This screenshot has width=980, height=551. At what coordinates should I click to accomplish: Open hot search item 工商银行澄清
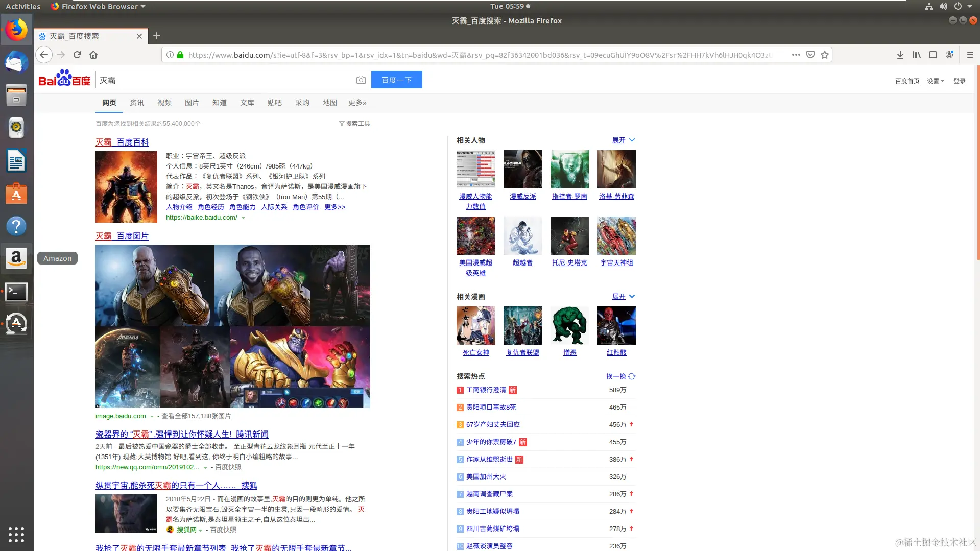pyautogui.click(x=486, y=390)
